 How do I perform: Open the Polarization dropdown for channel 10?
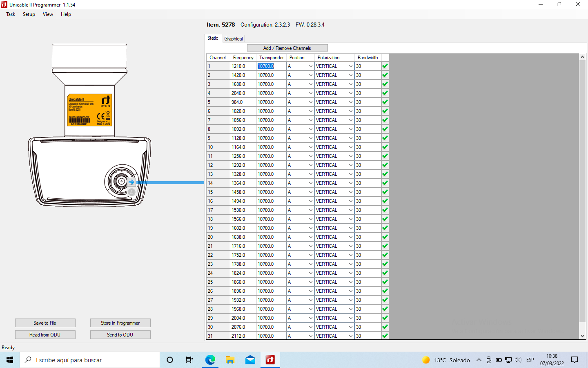pyautogui.click(x=350, y=147)
